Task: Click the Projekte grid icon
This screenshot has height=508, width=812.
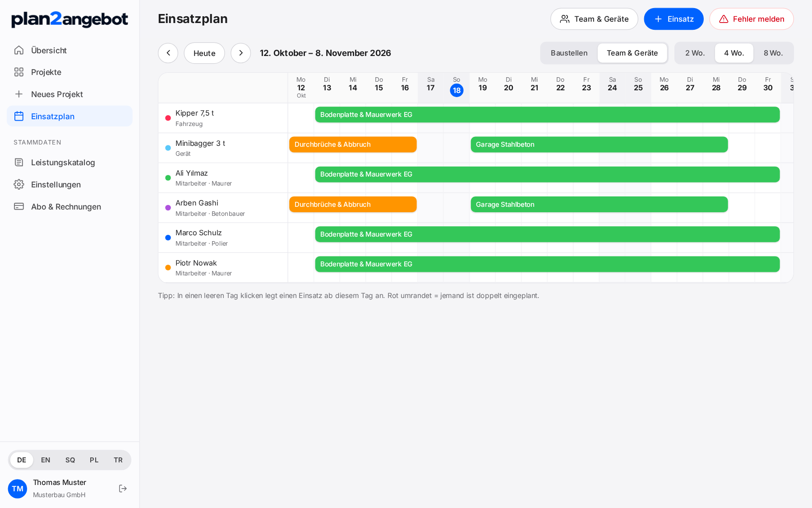Action: pyautogui.click(x=19, y=72)
